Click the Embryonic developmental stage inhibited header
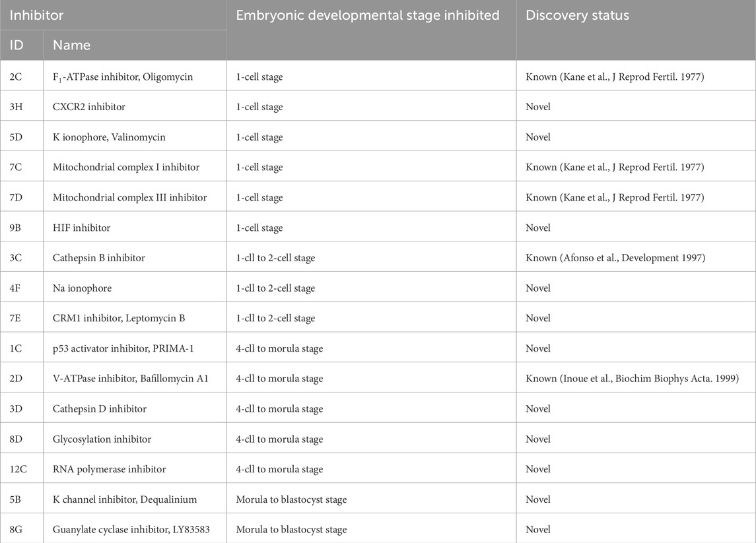Image resolution: width=756 pixels, height=543 pixels. click(367, 15)
